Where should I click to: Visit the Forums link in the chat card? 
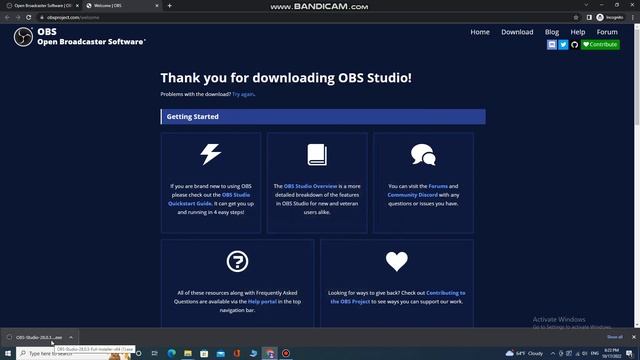point(438,186)
